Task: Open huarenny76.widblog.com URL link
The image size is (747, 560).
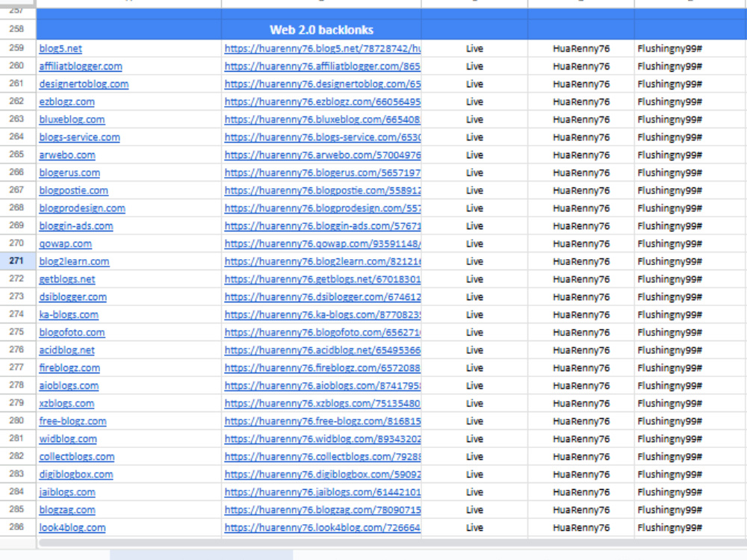Action: coord(323,438)
